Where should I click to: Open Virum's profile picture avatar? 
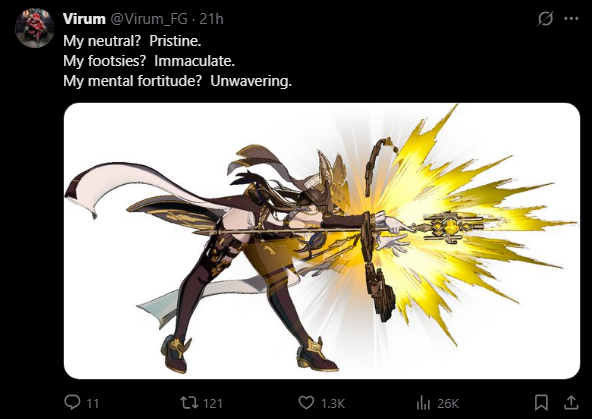click(x=34, y=28)
